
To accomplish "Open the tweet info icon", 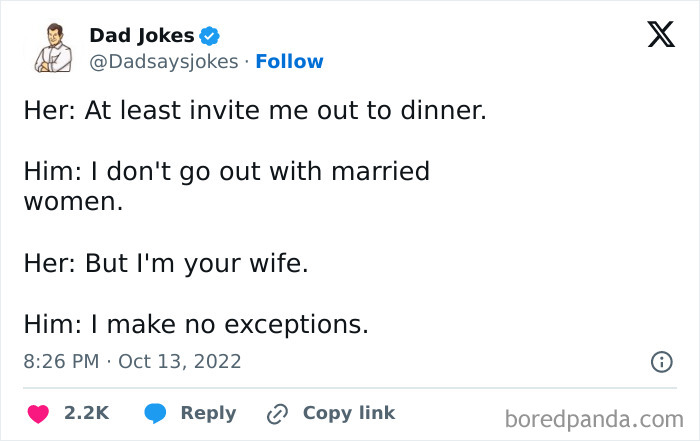I will point(661,362).
